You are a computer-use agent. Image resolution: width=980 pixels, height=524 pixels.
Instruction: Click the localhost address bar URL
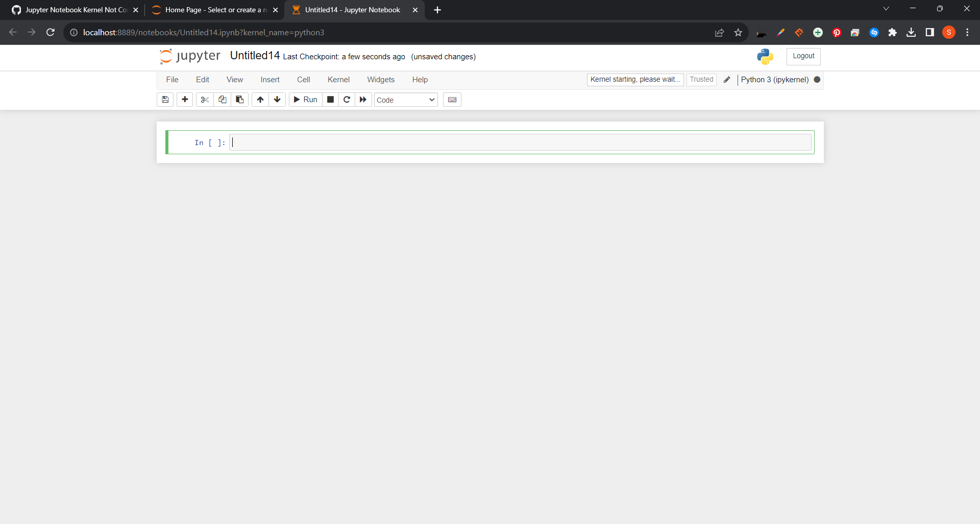pos(204,32)
